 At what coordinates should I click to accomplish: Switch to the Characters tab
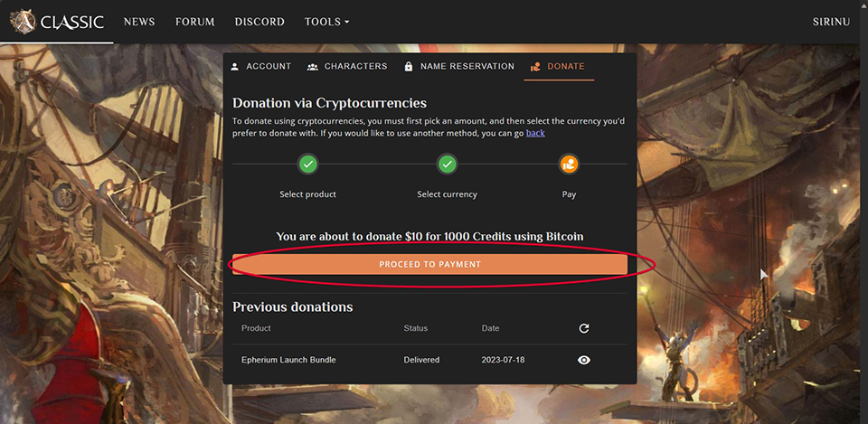[355, 67]
